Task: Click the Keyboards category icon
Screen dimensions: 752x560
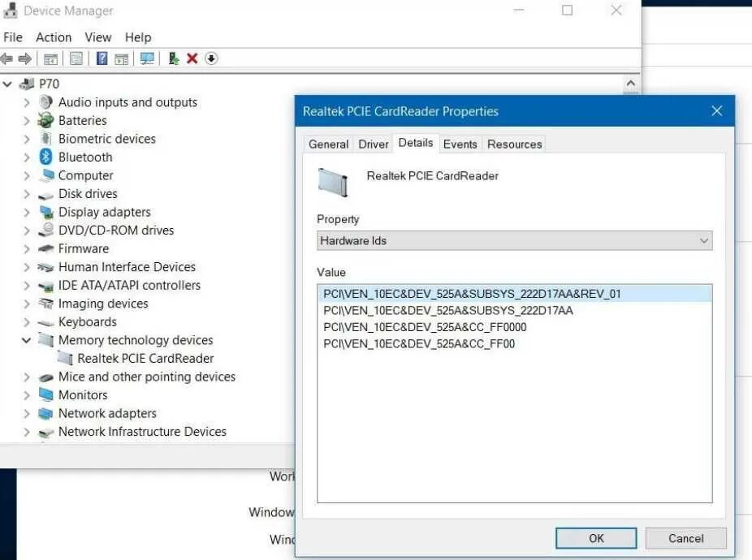Action: [46, 323]
